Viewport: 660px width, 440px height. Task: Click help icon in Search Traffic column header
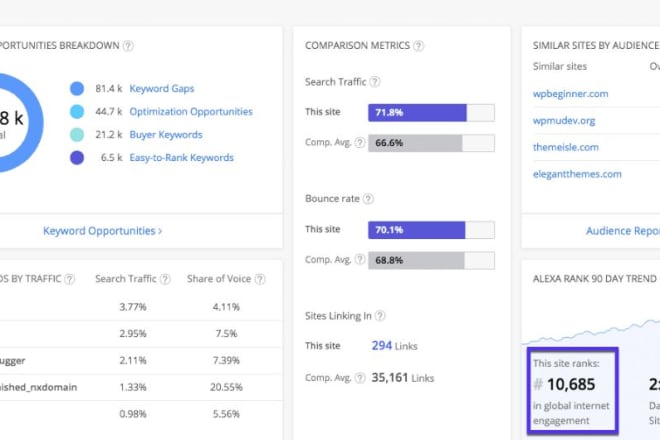coord(165,279)
